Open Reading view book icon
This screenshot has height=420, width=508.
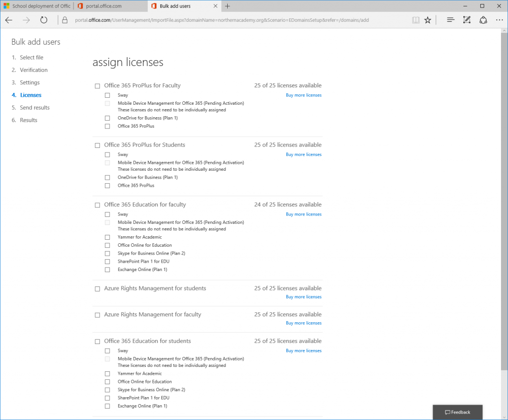click(416, 20)
